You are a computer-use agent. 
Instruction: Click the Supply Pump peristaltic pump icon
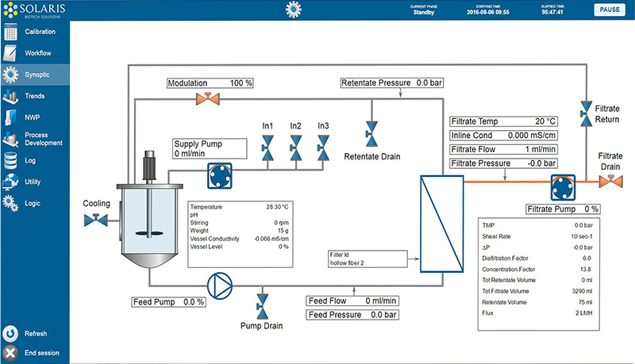coord(220,175)
